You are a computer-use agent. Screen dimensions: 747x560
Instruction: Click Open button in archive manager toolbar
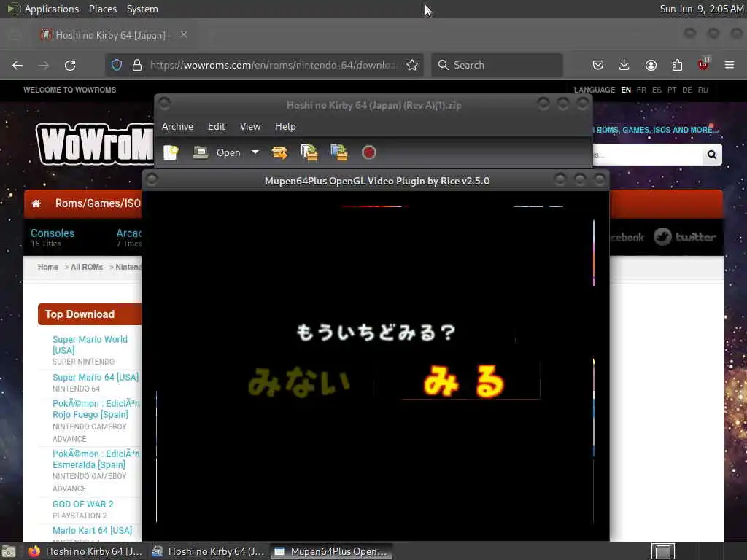click(217, 152)
